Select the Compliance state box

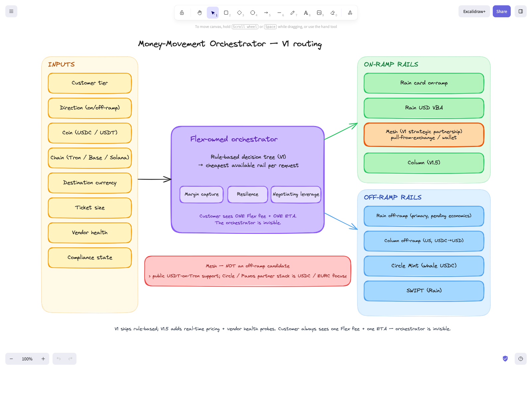pos(90,258)
